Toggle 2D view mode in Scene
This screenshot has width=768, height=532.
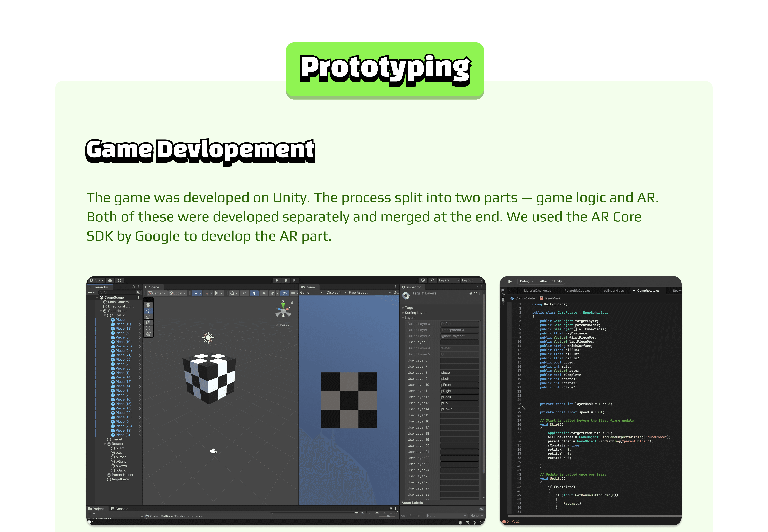(244, 293)
